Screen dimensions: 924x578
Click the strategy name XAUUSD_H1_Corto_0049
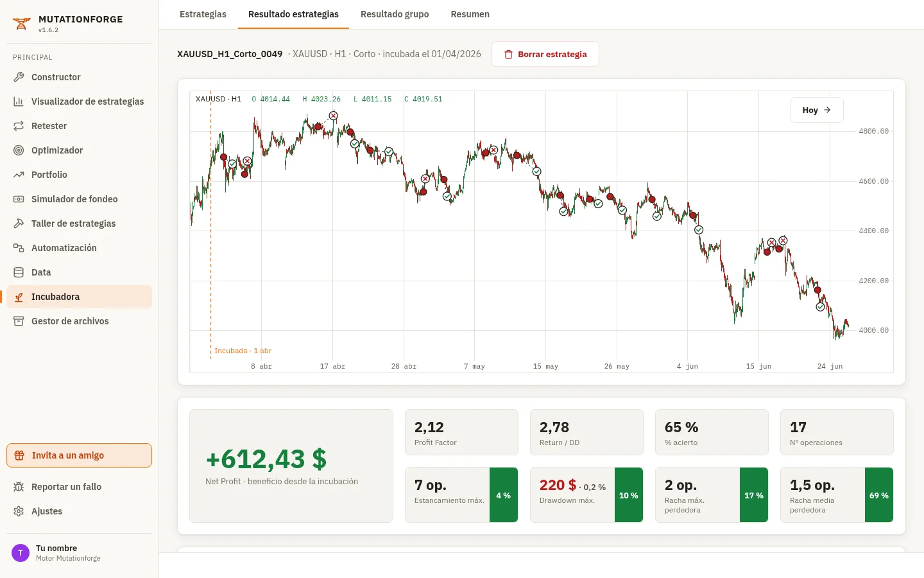pos(230,54)
